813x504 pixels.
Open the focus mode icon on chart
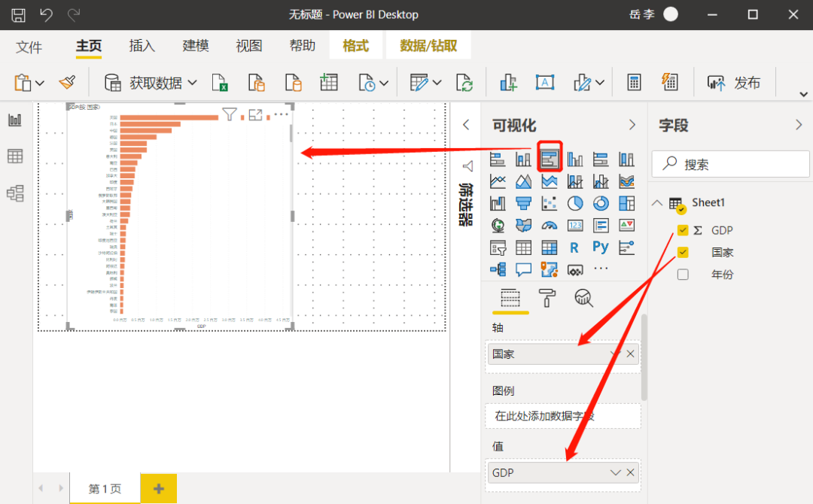255,114
